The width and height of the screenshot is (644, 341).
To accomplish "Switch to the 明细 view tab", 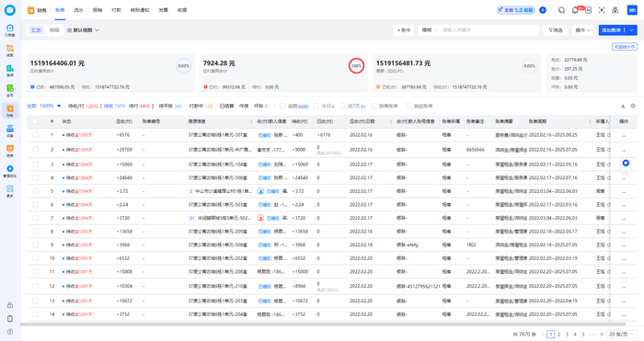I will pos(54,30).
